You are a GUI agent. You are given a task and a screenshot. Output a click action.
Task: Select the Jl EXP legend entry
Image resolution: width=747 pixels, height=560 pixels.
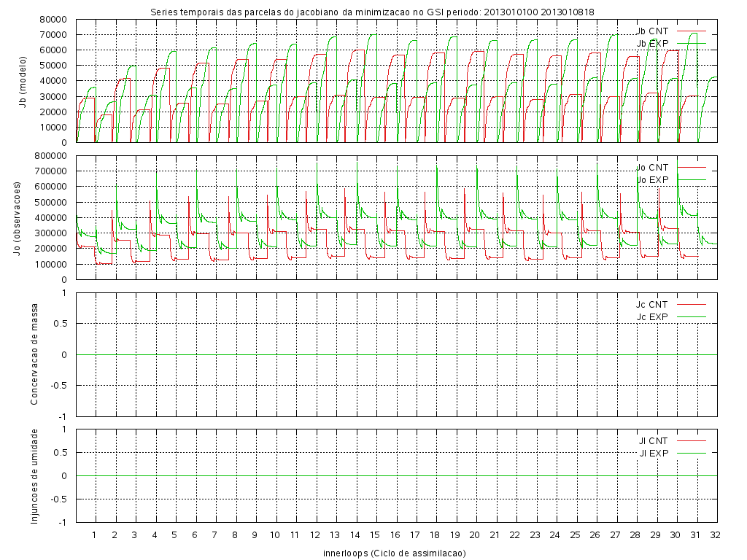click(654, 453)
